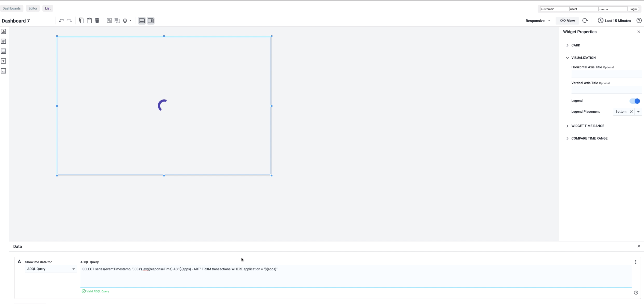
Task: Click the Horizontal Axis Title field
Action: coord(606,74)
